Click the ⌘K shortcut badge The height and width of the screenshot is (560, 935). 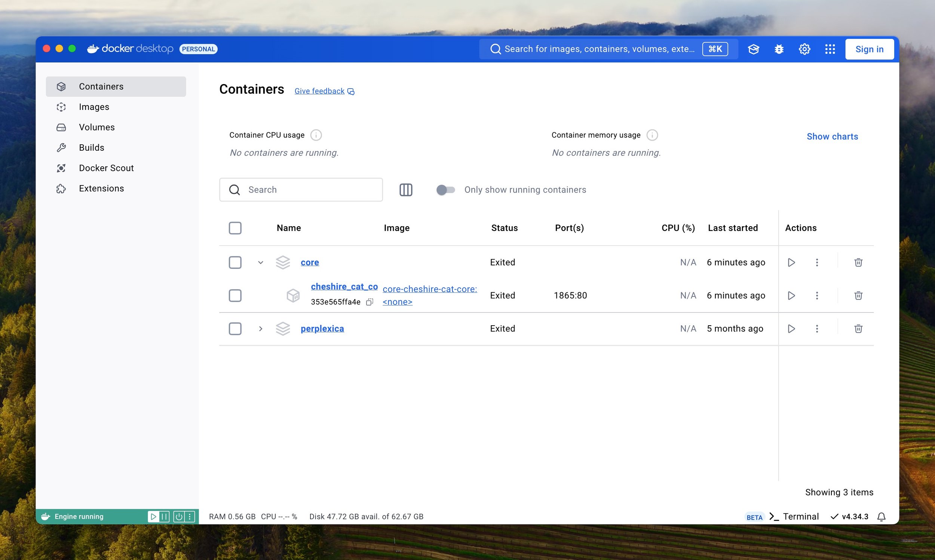pyautogui.click(x=715, y=49)
